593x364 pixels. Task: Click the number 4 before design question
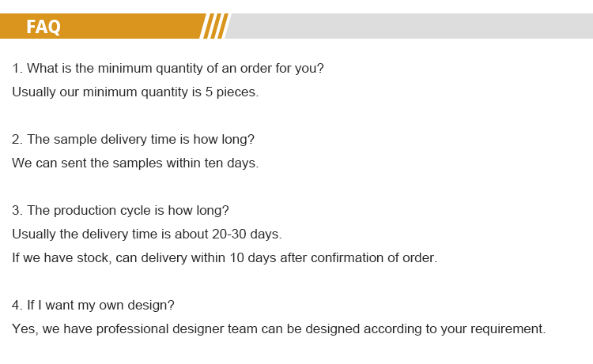pyautogui.click(x=17, y=305)
